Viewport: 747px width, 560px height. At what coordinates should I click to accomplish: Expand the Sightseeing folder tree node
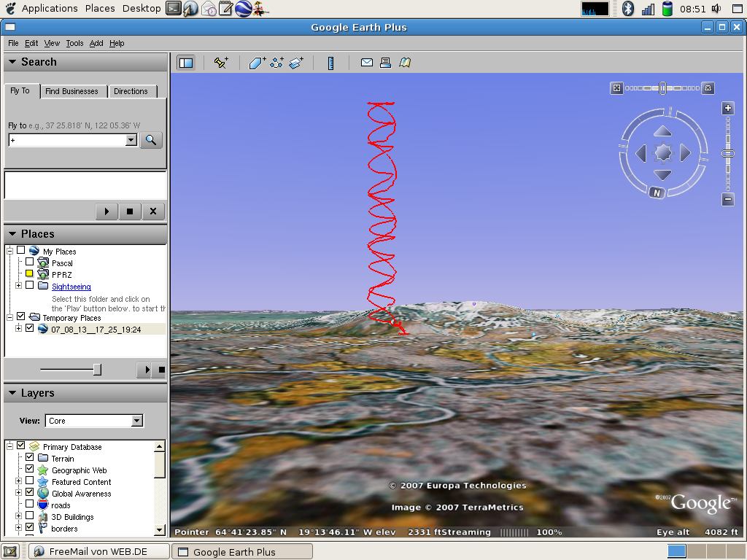(x=18, y=286)
